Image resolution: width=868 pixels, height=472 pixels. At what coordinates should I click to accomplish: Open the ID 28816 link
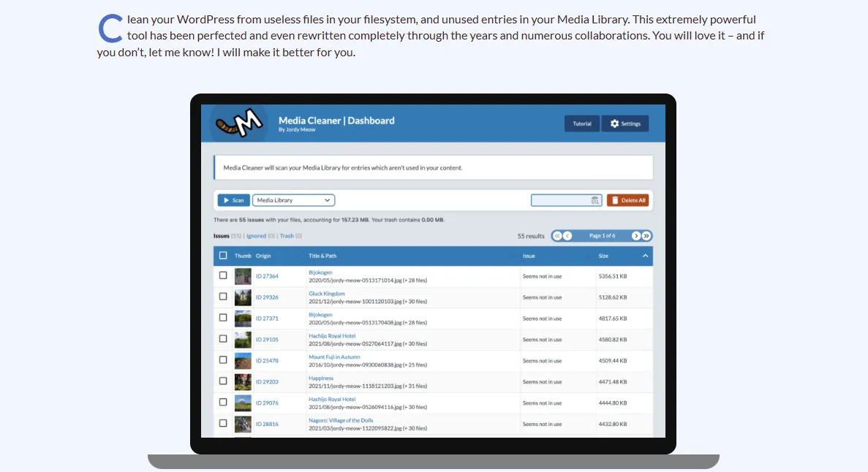pyautogui.click(x=267, y=424)
